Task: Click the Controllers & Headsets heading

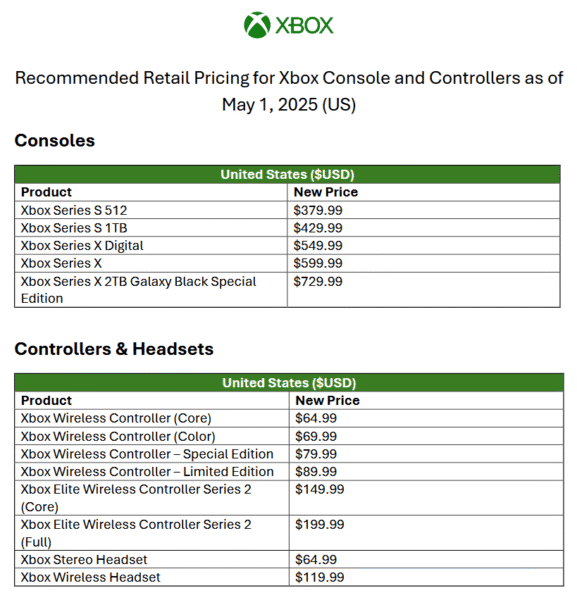Action: [114, 349]
